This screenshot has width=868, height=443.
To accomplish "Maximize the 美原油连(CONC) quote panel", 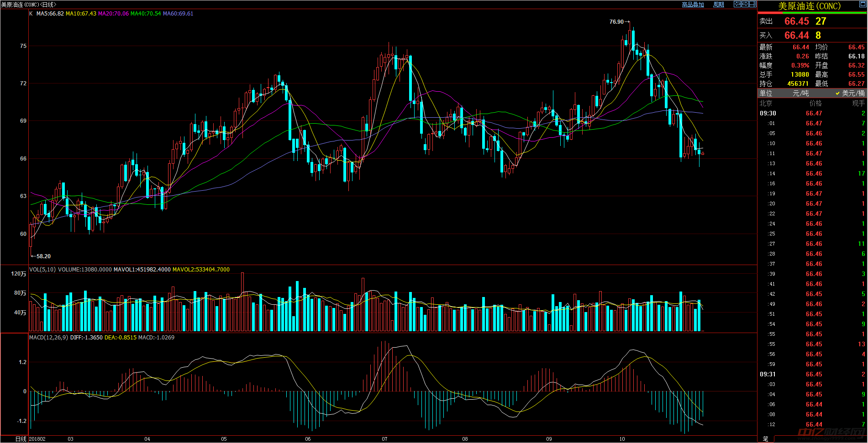I will (863, 4).
